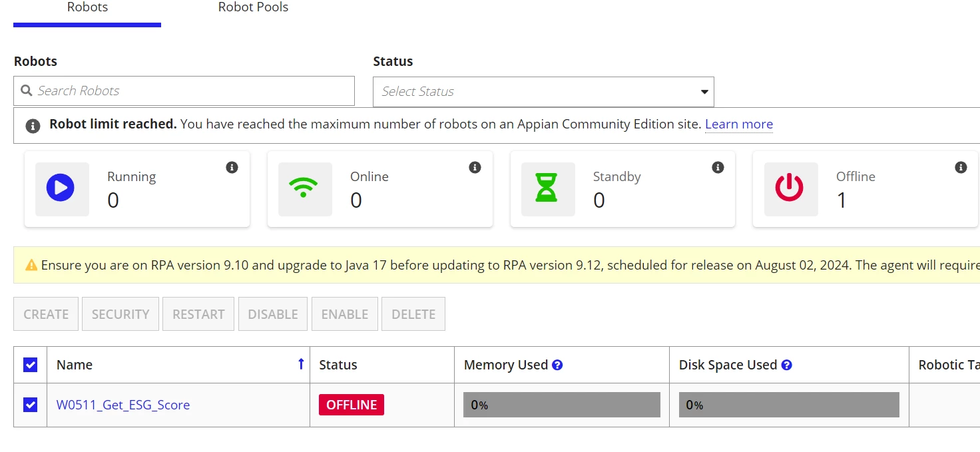Click the Online wifi status icon
Image resolution: width=980 pixels, height=452 pixels.
pyautogui.click(x=304, y=188)
